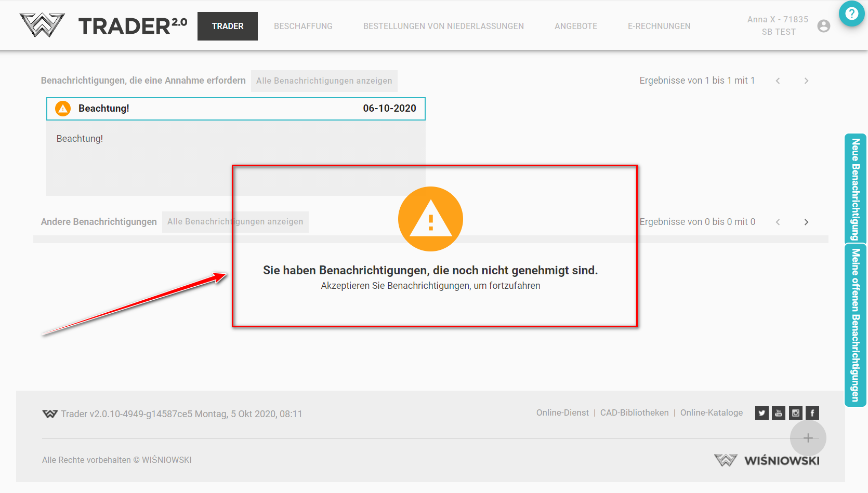Click the Wiśniowski logo in footer
Viewport: 868px width, 493px height.
pyautogui.click(x=767, y=460)
